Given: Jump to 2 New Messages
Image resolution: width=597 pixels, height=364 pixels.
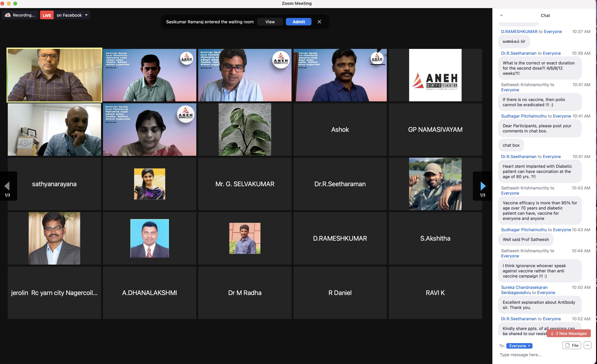Looking at the screenshot, I should (x=568, y=333).
